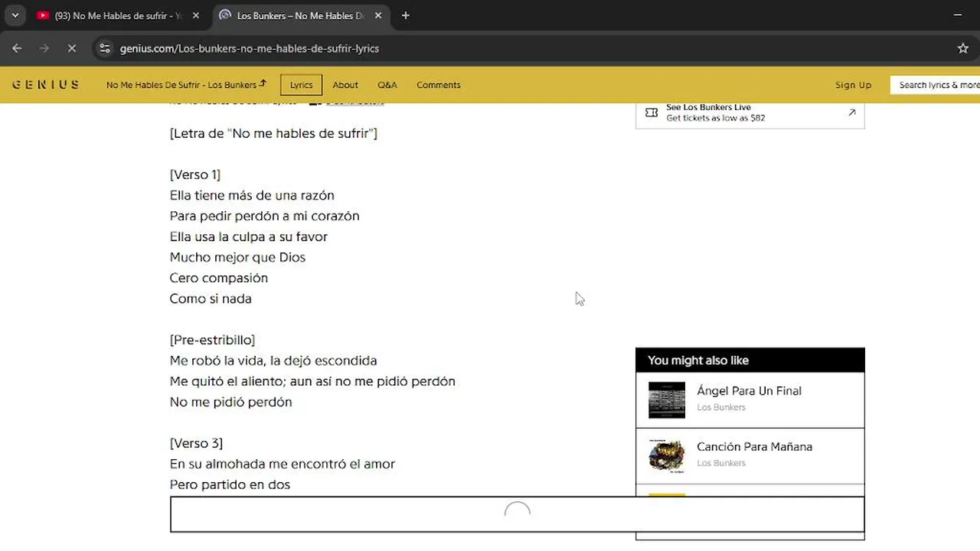
Task: Bookmark this page with star icon
Action: pyautogui.click(x=963, y=48)
